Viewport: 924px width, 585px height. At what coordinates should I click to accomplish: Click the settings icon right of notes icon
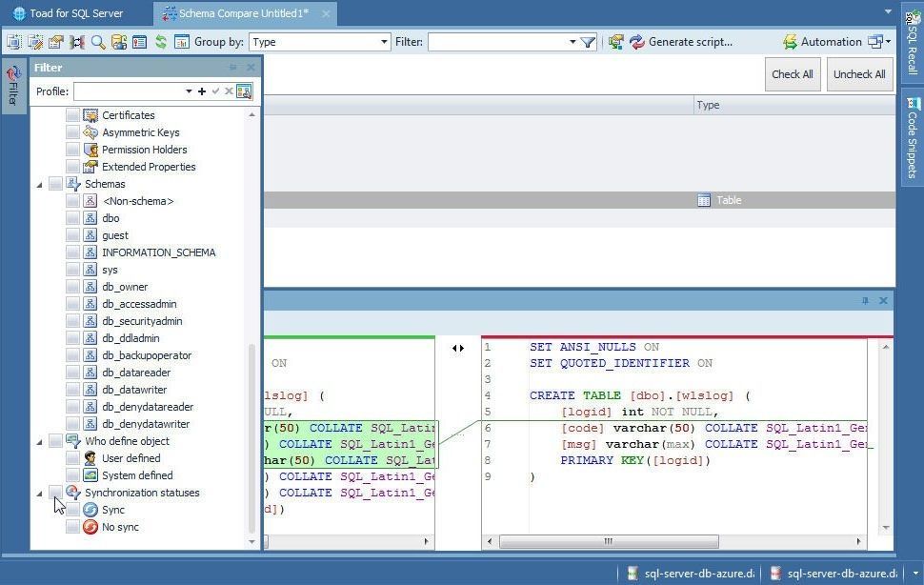[56, 42]
